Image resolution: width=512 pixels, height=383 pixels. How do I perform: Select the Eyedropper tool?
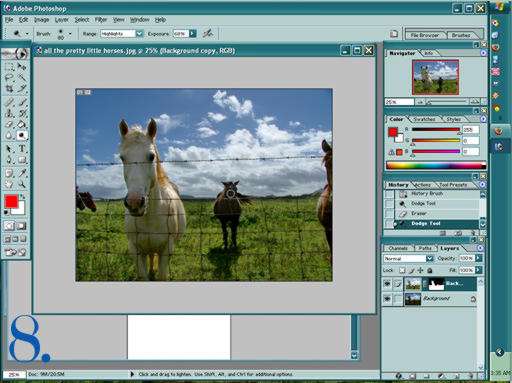click(x=22, y=173)
